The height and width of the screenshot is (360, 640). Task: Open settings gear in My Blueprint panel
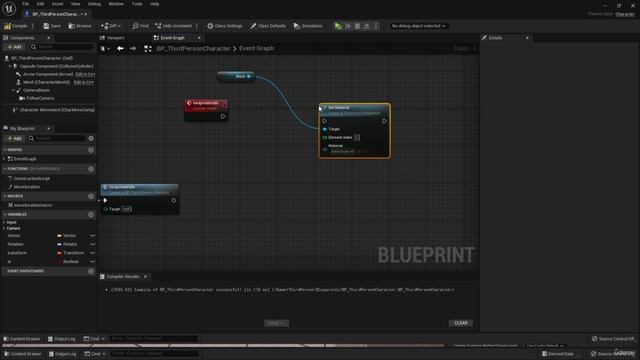[91, 138]
